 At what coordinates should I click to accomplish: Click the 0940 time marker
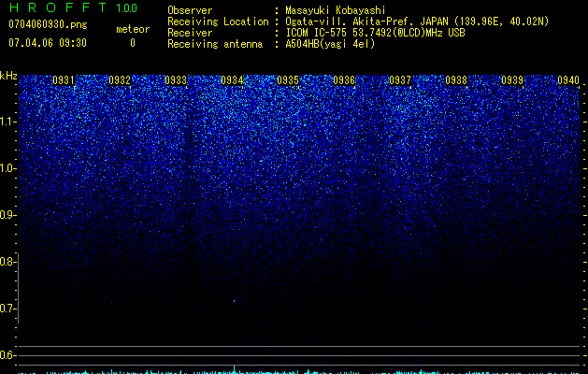point(568,80)
